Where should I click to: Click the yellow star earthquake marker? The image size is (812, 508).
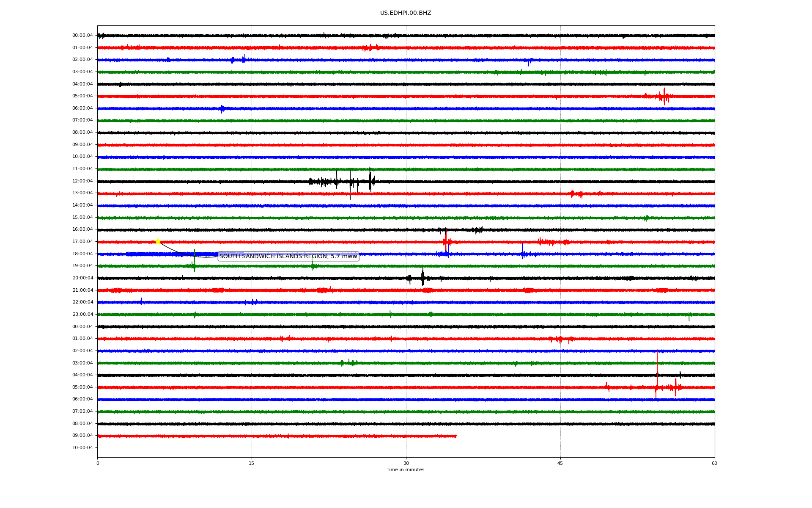pyautogui.click(x=158, y=242)
